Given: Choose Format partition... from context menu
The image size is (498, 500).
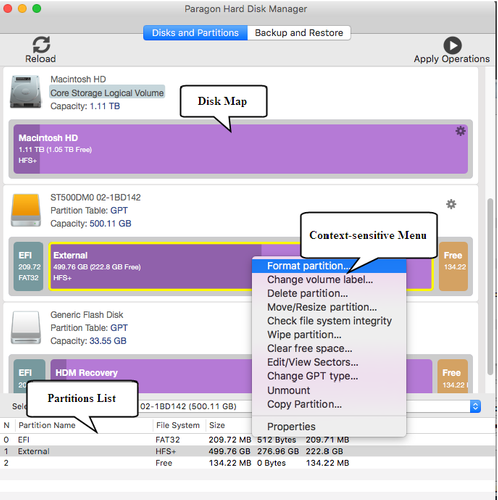Looking at the screenshot, I should (329, 266).
